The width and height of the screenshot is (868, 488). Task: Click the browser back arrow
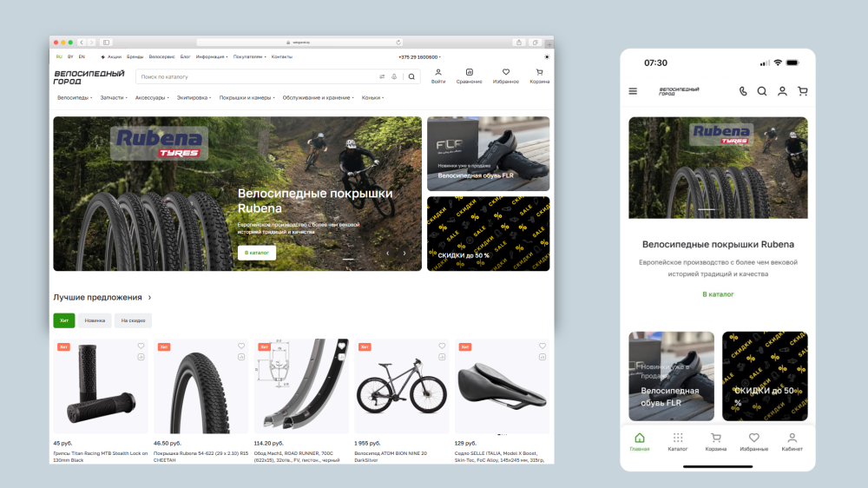82,42
